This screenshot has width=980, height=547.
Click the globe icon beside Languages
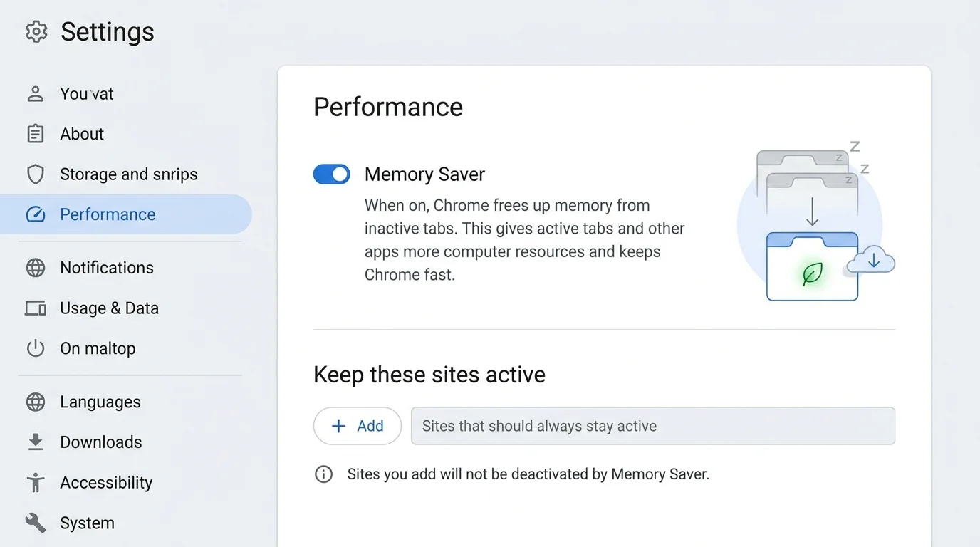(x=36, y=402)
